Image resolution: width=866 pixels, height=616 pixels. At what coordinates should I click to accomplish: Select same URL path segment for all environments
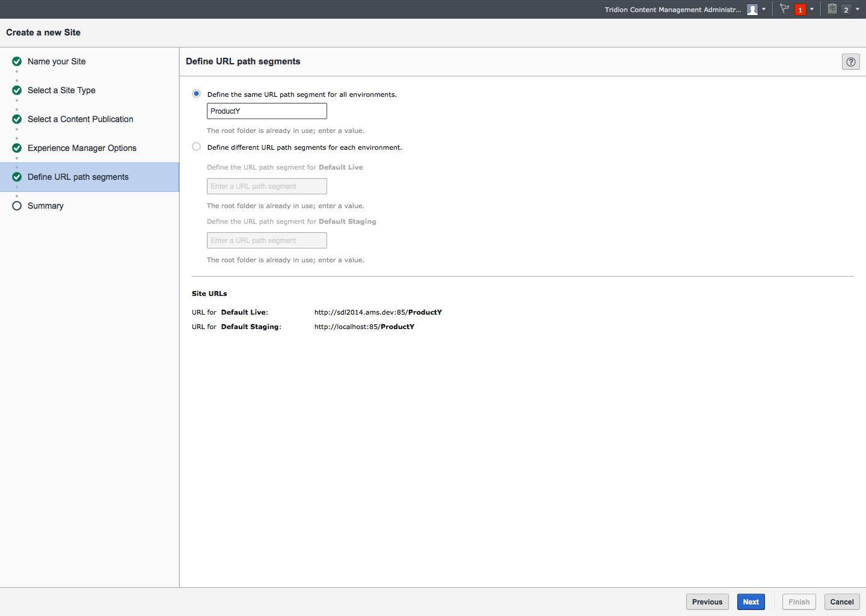tap(197, 94)
